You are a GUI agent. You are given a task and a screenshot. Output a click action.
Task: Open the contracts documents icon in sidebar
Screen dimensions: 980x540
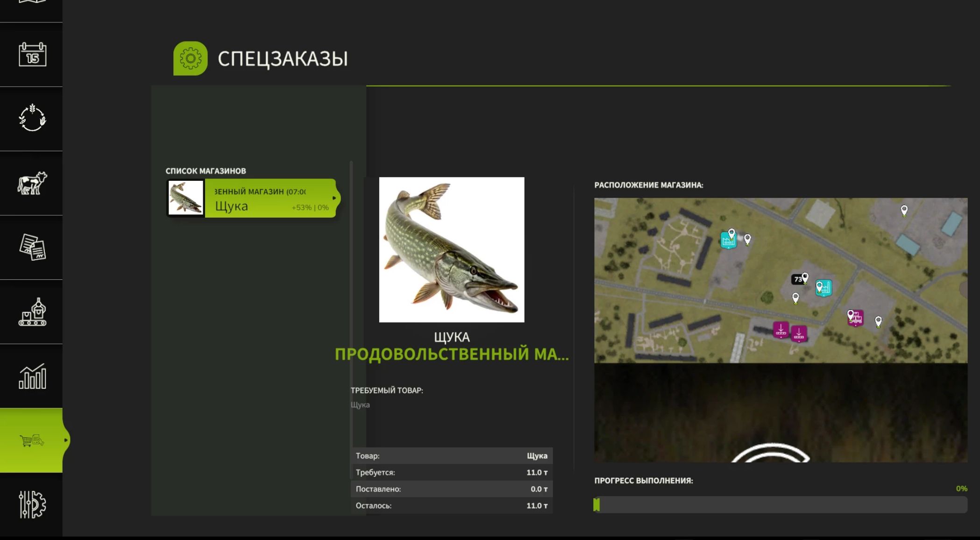click(32, 247)
